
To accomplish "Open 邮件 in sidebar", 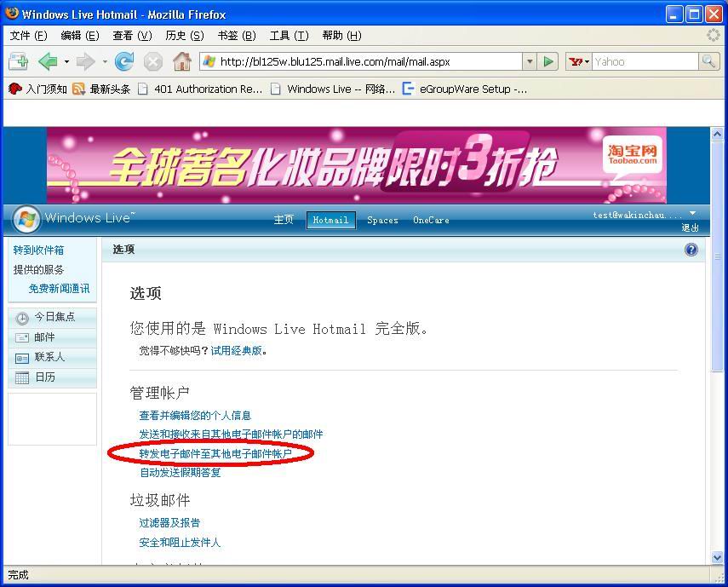I will click(52, 337).
